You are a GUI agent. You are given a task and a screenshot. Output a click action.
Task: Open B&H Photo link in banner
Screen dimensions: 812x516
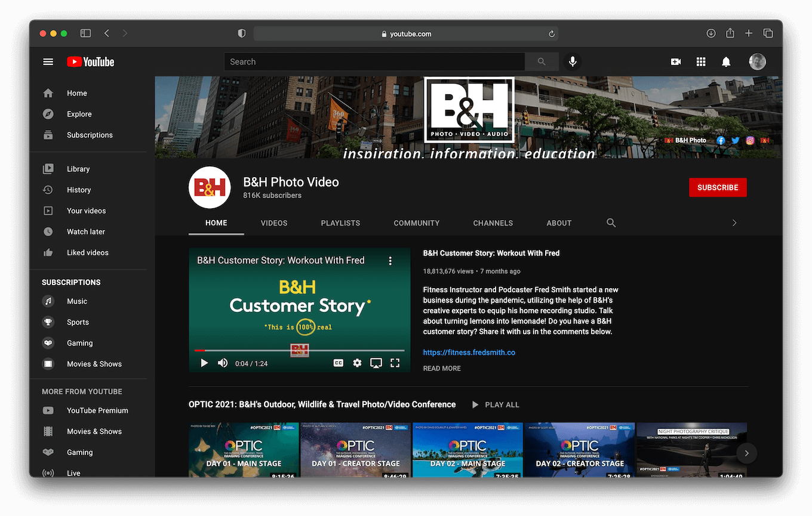click(x=685, y=141)
